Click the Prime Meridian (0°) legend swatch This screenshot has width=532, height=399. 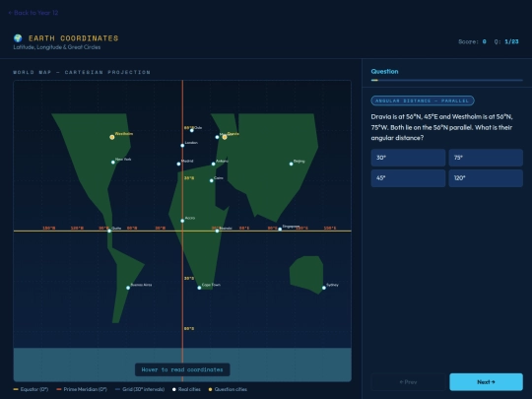click(59, 389)
